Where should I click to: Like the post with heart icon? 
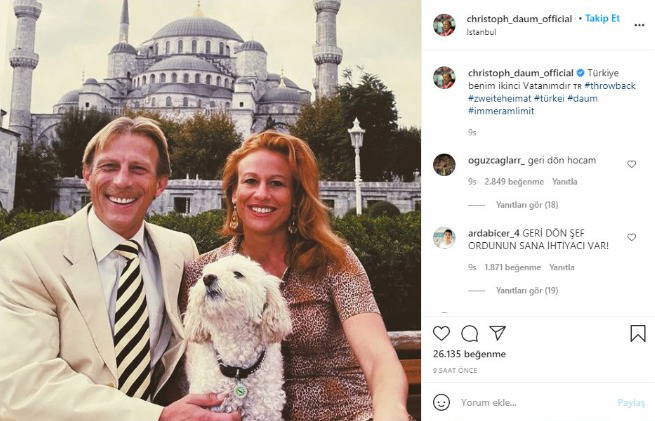coord(441,333)
